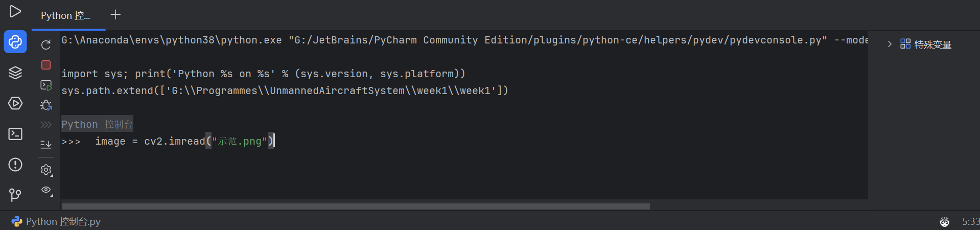Add a new console tab with plus

pos(115,15)
